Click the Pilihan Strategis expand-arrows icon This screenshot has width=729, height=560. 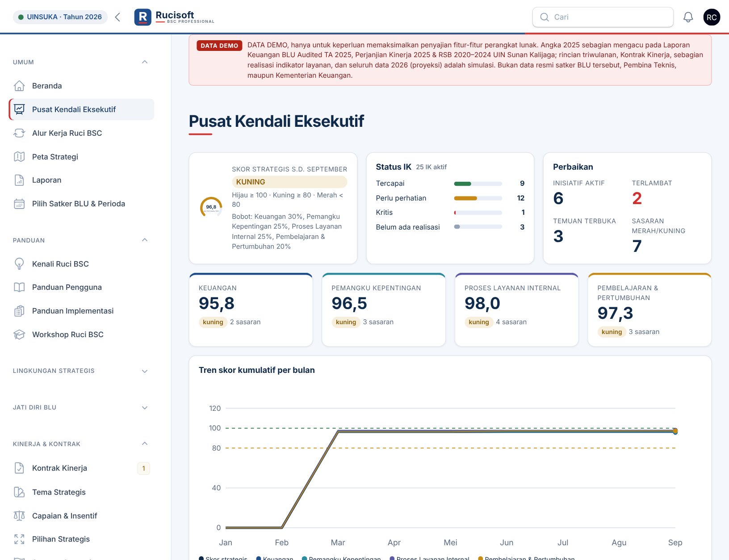pyautogui.click(x=19, y=539)
